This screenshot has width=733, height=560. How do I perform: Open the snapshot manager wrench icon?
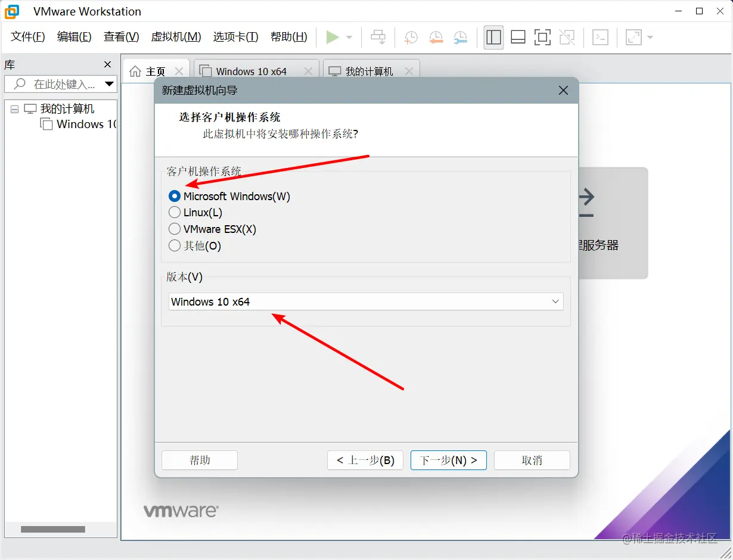460,38
